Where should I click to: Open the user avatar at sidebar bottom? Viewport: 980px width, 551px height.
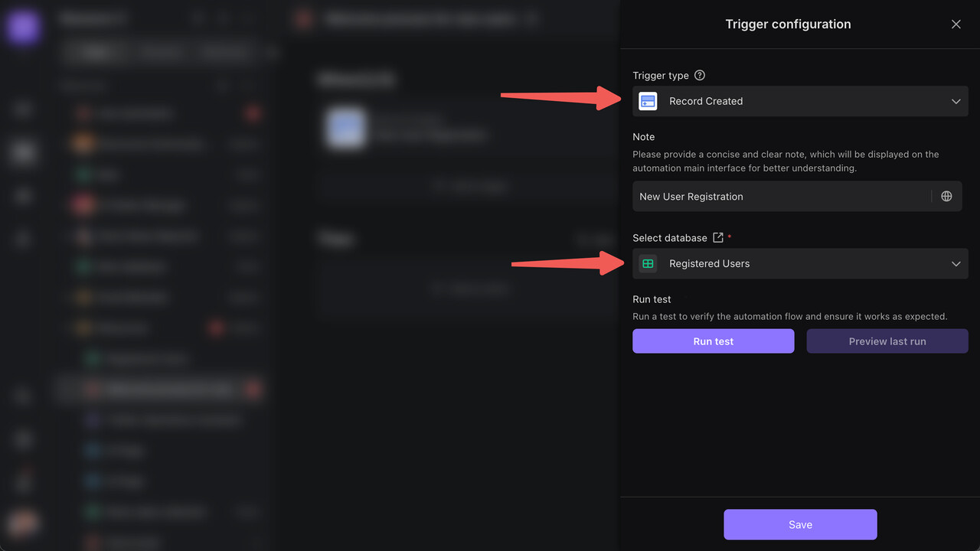tap(23, 524)
